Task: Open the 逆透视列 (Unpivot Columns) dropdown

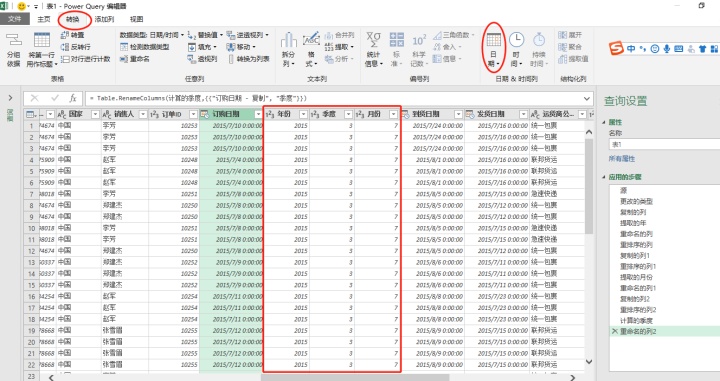Action: 248,35
